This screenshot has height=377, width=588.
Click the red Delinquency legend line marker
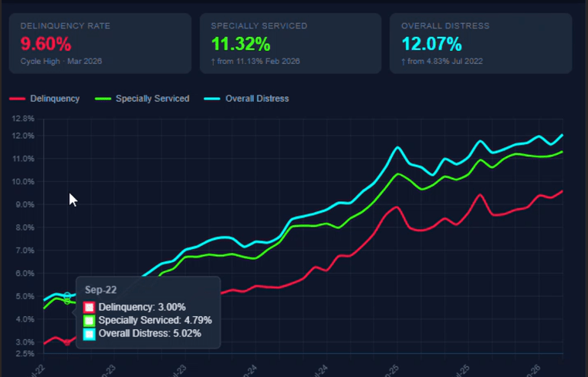17,99
